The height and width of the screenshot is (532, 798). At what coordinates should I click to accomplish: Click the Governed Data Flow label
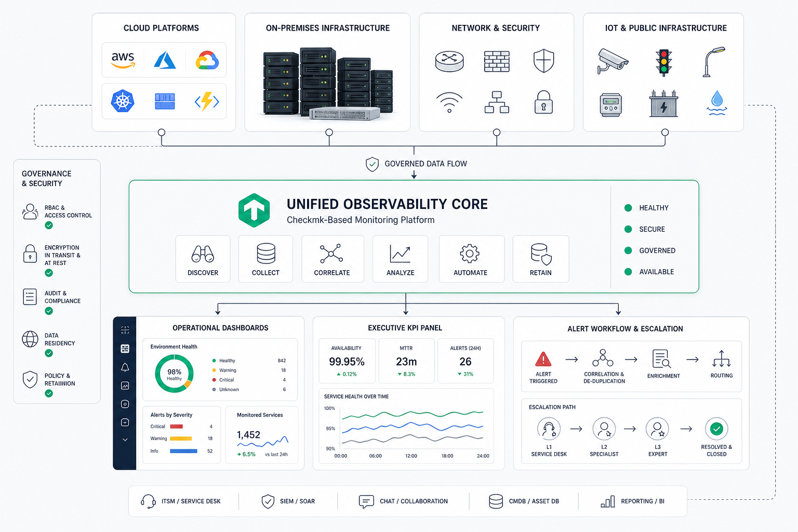pyautogui.click(x=425, y=164)
